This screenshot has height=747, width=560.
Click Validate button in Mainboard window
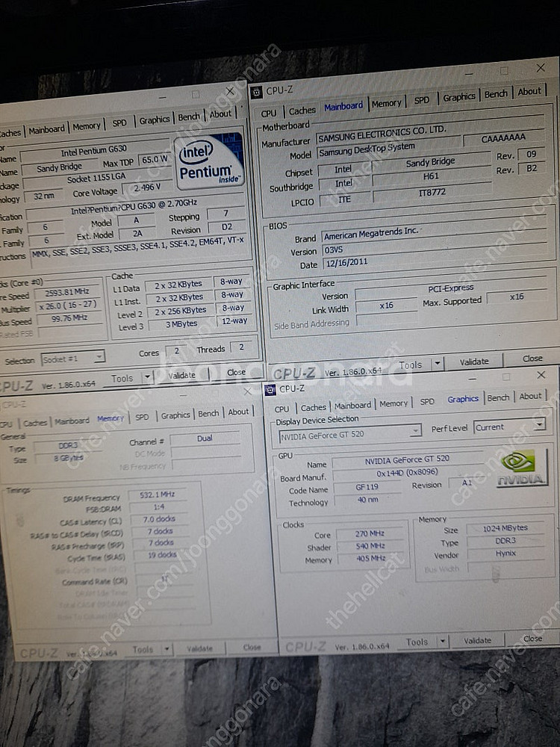(x=474, y=361)
